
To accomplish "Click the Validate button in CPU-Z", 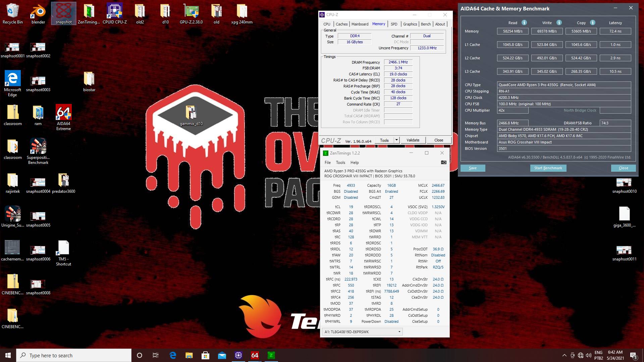I will (413, 140).
